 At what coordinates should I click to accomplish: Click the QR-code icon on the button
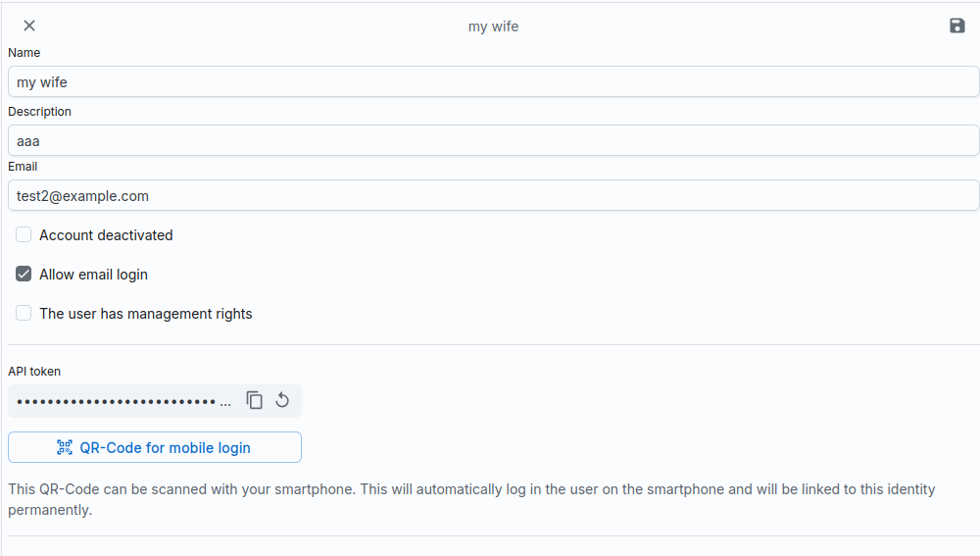click(x=65, y=447)
